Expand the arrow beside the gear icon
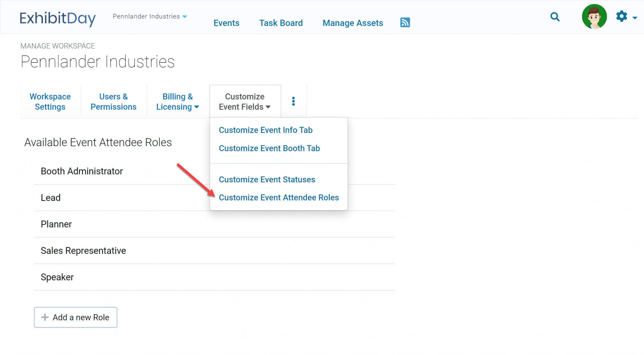The height and width of the screenshot is (355, 644). click(634, 18)
